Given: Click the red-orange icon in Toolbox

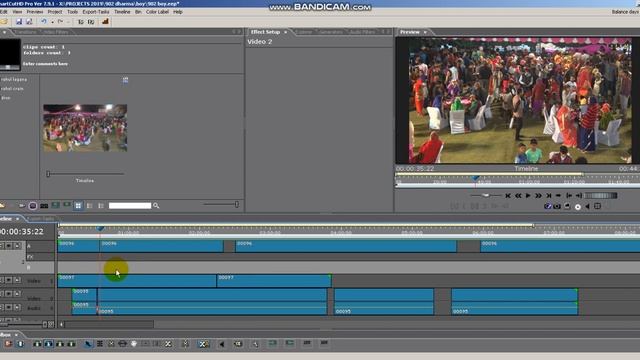Looking at the screenshot, I should click(8, 344).
